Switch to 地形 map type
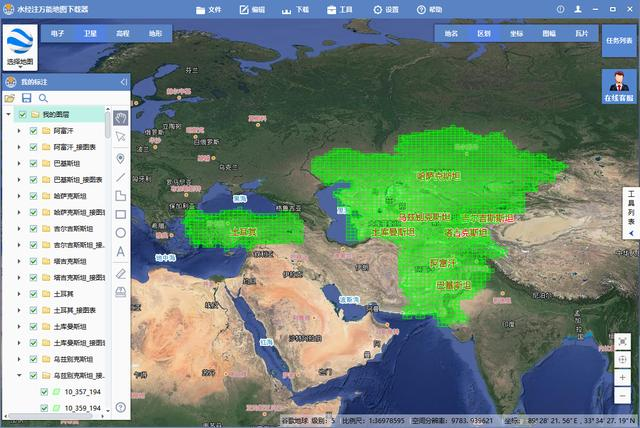Image resolution: width=640 pixels, height=428 pixels. coord(156,33)
